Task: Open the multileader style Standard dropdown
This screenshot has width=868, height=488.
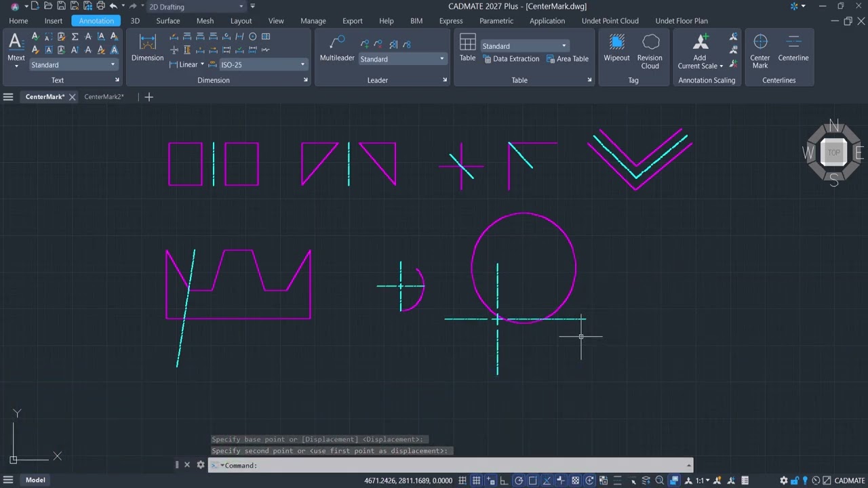Action: [x=402, y=59]
